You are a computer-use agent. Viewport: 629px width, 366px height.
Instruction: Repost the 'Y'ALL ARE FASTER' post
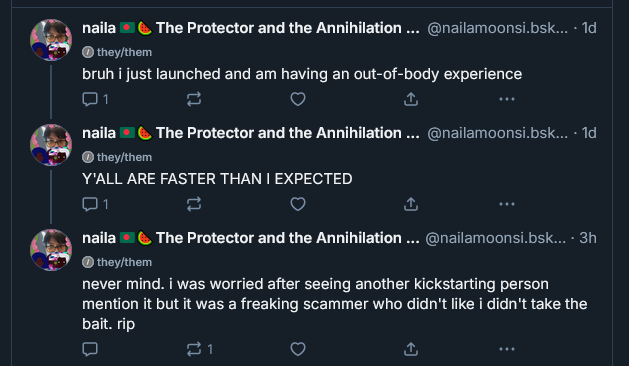tap(194, 204)
